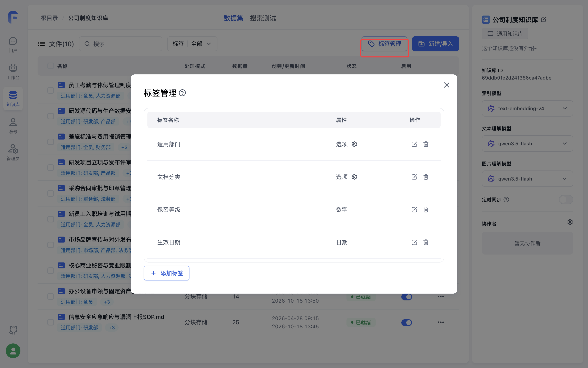Viewport: 588px width, 368px height.
Task: Edit the 文档分类 tag
Action: coord(414,177)
